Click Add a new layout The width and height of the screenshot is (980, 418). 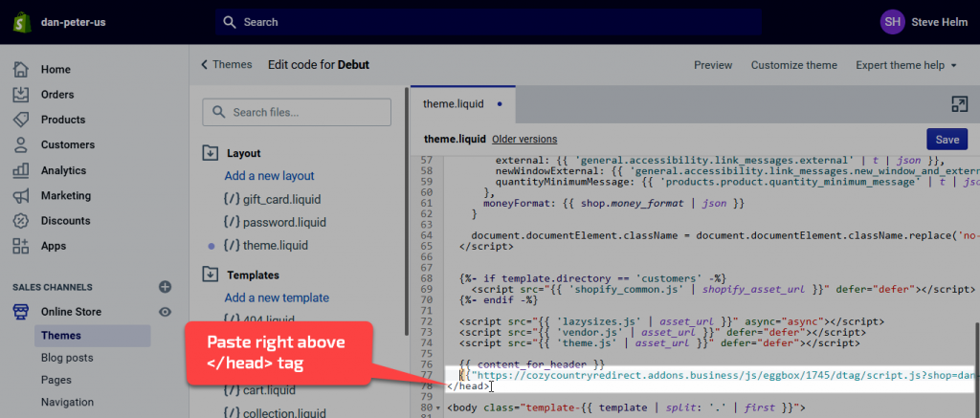[x=269, y=176]
